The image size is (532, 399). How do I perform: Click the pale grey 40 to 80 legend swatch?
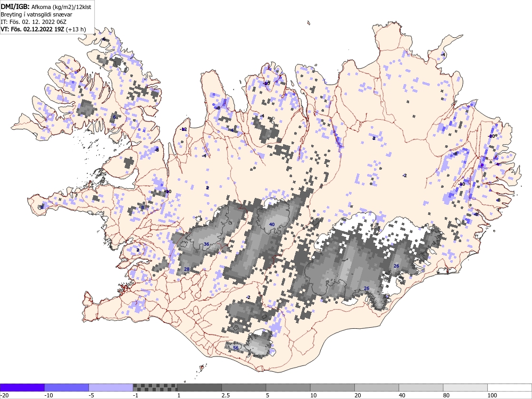[x=421, y=387]
